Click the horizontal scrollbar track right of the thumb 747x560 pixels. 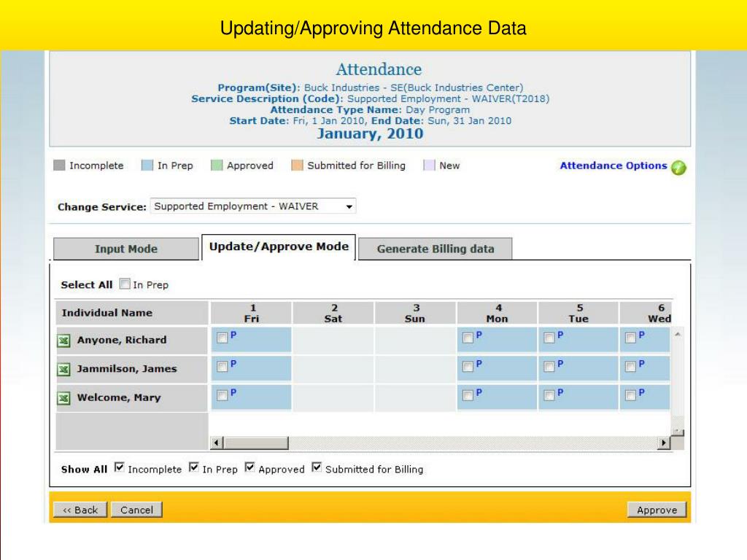473,443
